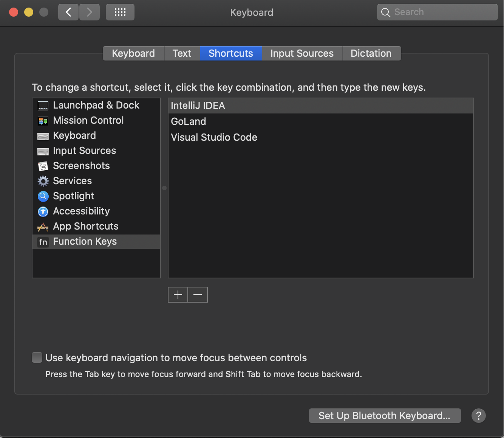Viewport: 504px width, 438px height.
Task: Switch to the Keyboard tab
Action: coord(133,53)
